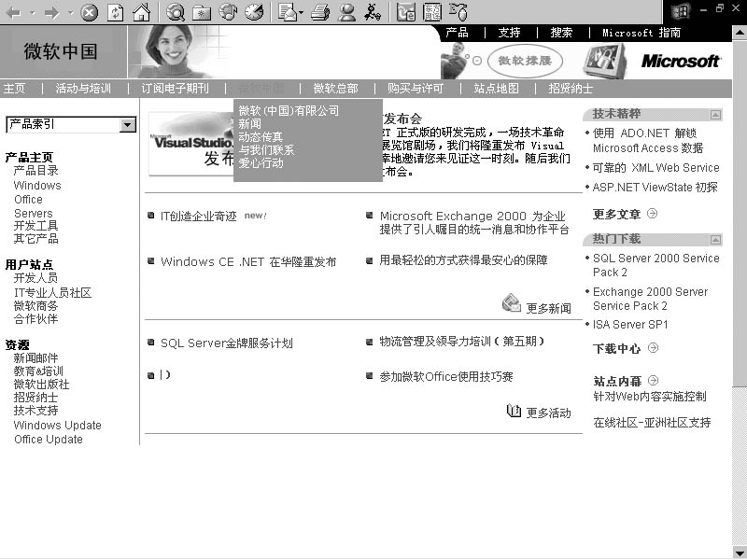Open the History clock toolbar icon
Viewport: 747px width, 560px height.
tap(254, 12)
